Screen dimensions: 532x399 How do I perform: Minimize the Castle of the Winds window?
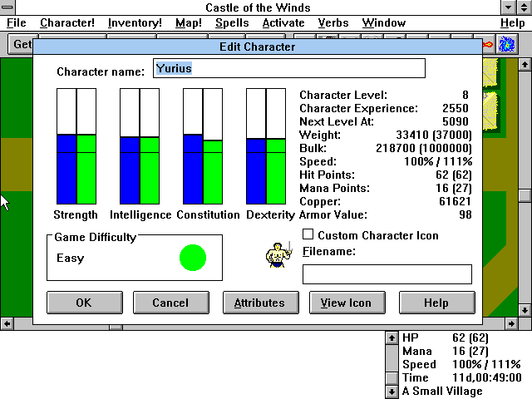[508, 7]
